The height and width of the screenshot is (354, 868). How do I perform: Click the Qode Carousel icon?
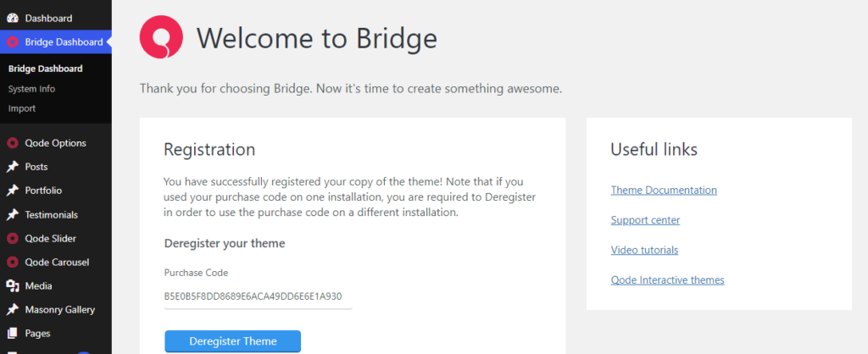click(12, 263)
